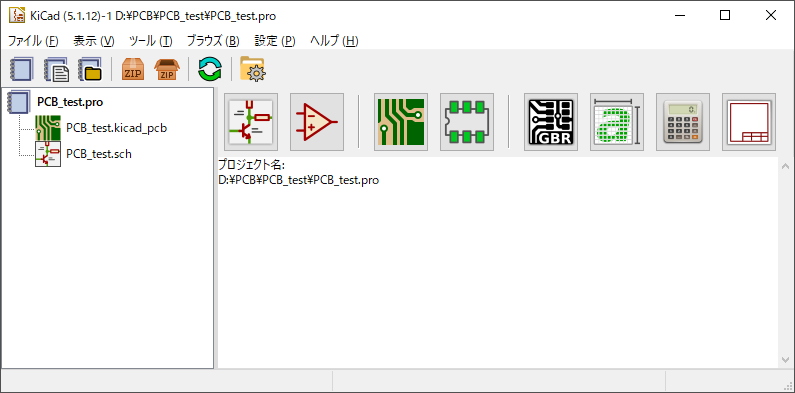The width and height of the screenshot is (795, 393).
Task: Open the 設定 (P) menu
Action: (x=275, y=41)
